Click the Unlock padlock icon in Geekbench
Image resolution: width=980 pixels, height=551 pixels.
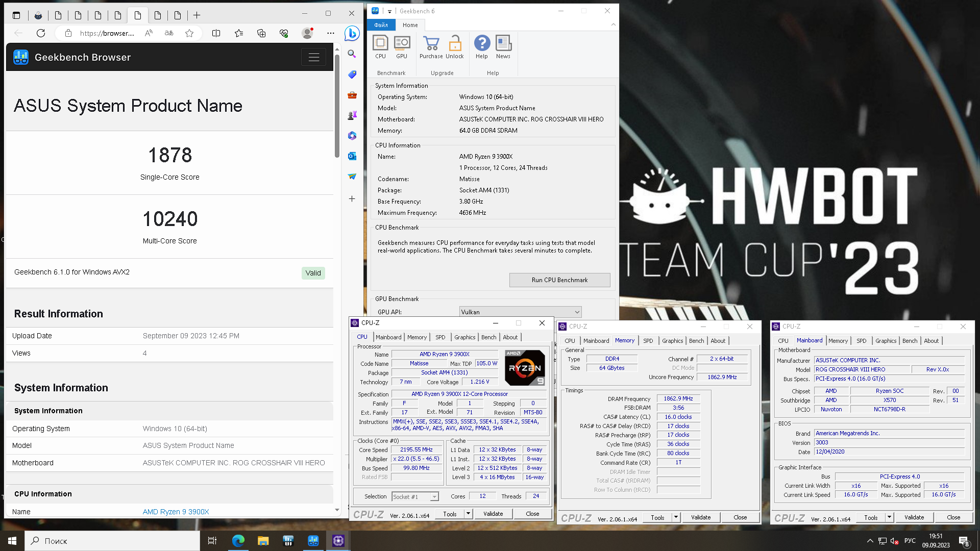click(454, 47)
